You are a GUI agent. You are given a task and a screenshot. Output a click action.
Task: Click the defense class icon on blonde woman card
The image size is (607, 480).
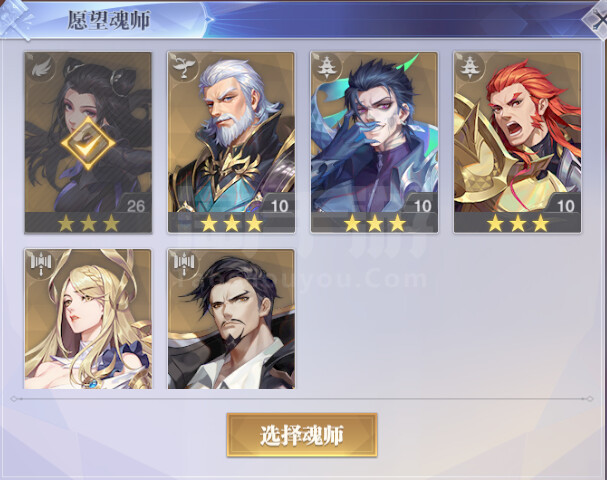pyautogui.click(x=41, y=264)
